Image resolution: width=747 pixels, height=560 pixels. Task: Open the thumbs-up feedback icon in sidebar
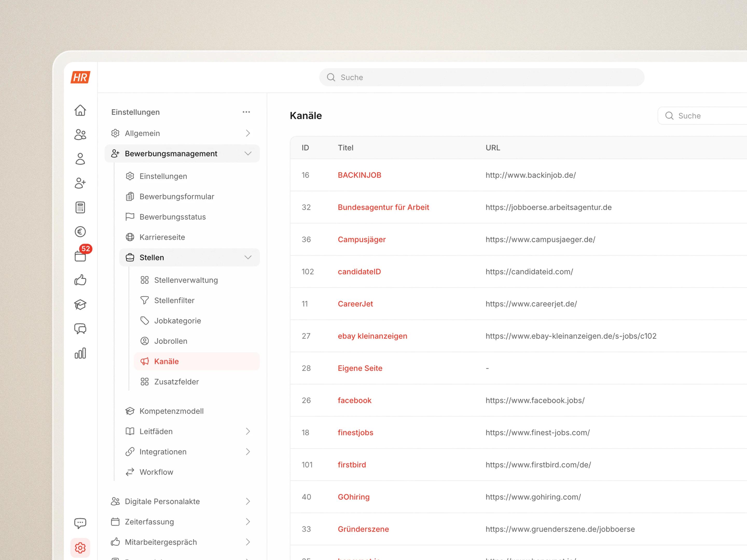point(80,280)
